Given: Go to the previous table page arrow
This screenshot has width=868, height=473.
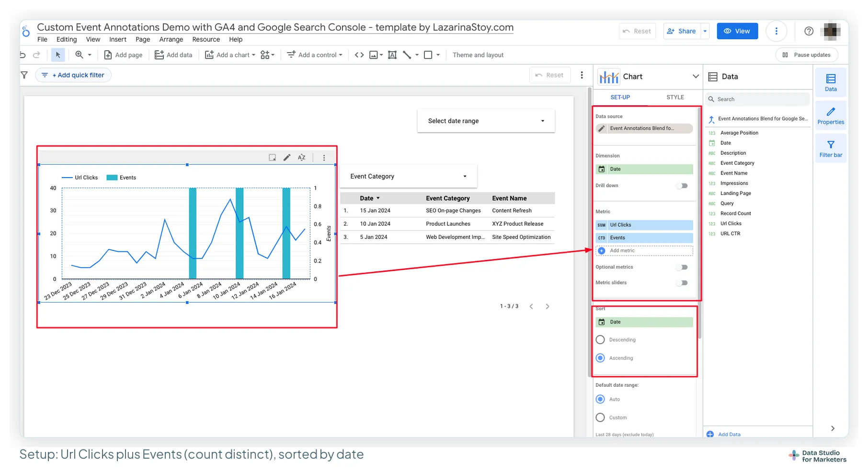Looking at the screenshot, I should pyautogui.click(x=531, y=306).
